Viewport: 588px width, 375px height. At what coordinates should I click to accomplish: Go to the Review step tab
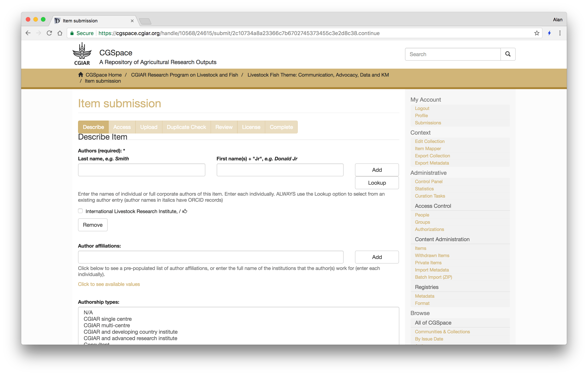224,127
